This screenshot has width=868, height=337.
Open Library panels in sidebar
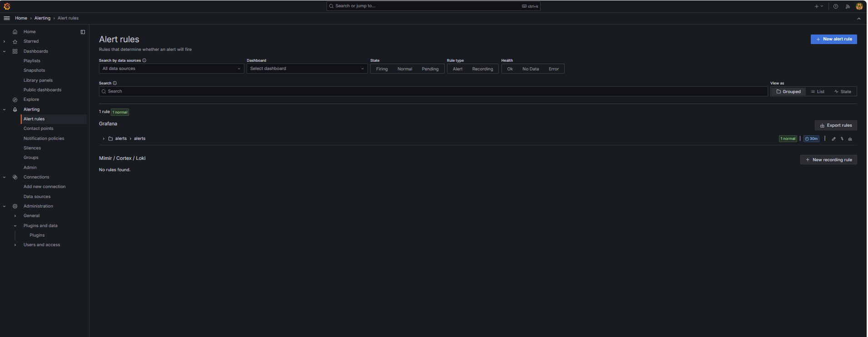[x=38, y=80]
